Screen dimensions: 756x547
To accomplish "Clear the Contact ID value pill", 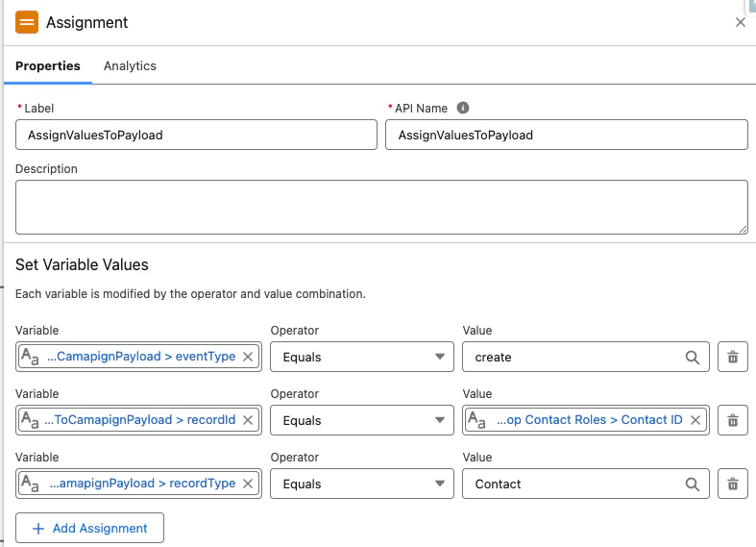I will click(x=695, y=420).
